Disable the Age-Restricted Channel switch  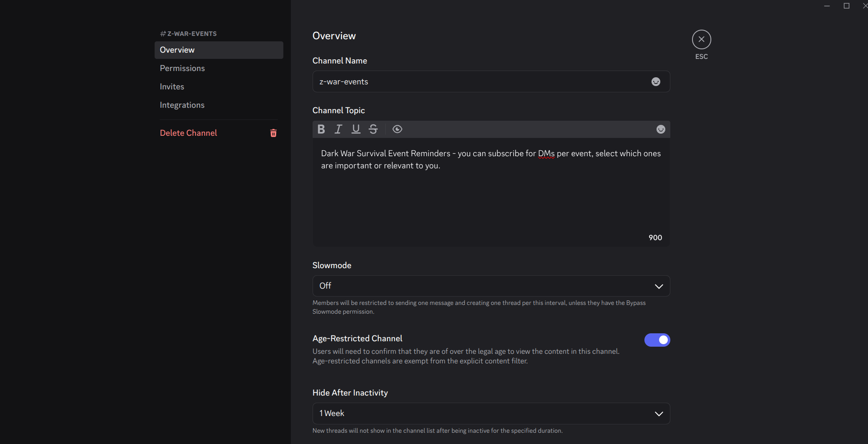click(657, 340)
